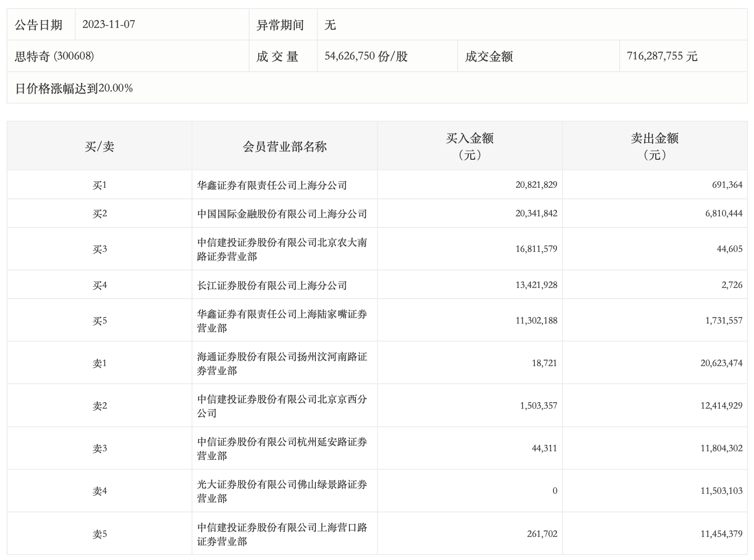Click 中信建投证券 上海营口路 branch name
Image resolution: width=754 pixels, height=560 pixels.
coord(282,534)
